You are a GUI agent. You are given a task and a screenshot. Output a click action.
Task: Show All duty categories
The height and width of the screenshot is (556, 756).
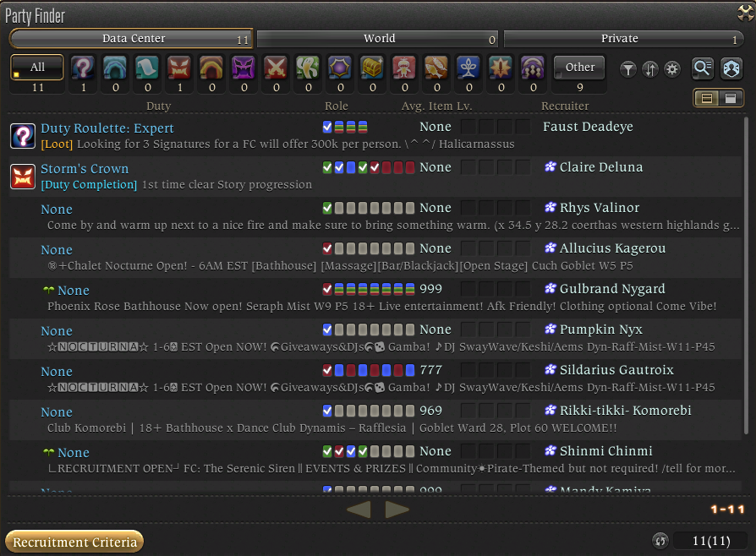pyautogui.click(x=37, y=67)
